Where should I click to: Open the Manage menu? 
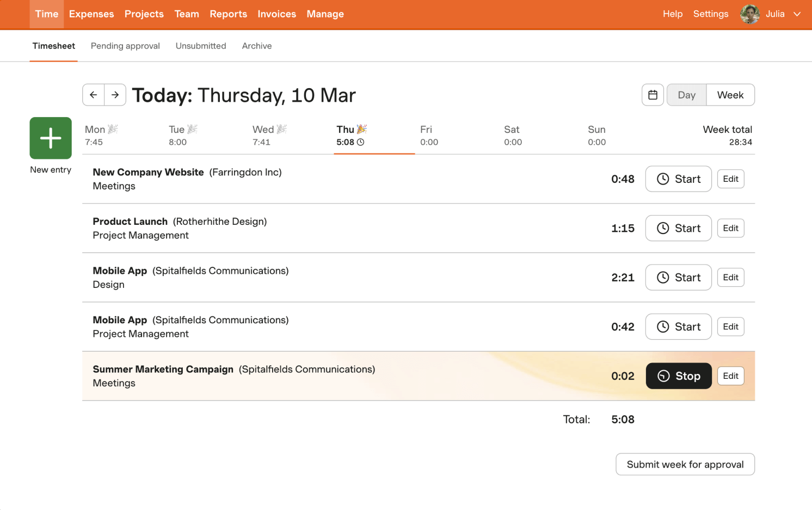coord(325,14)
